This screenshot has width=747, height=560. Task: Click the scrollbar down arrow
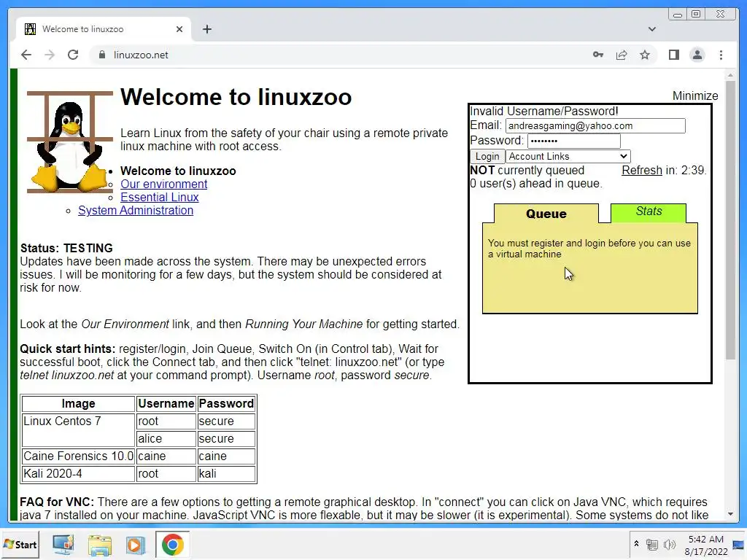(x=730, y=514)
